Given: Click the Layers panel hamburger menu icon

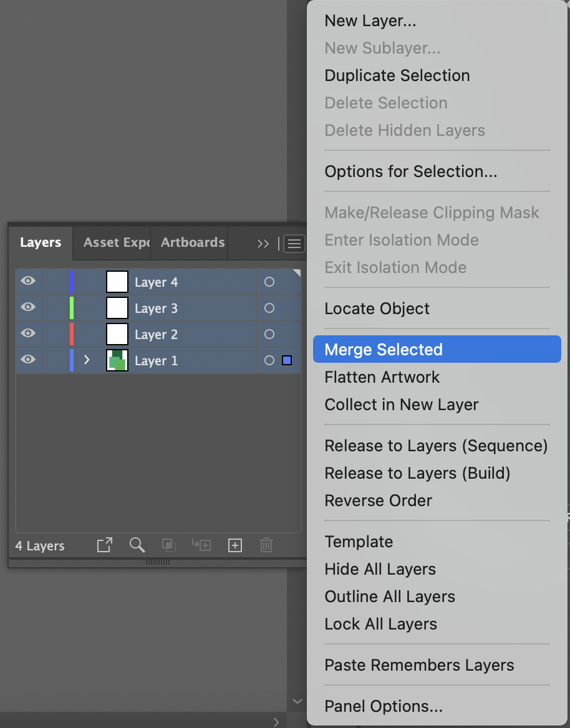Looking at the screenshot, I should (294, 244).
